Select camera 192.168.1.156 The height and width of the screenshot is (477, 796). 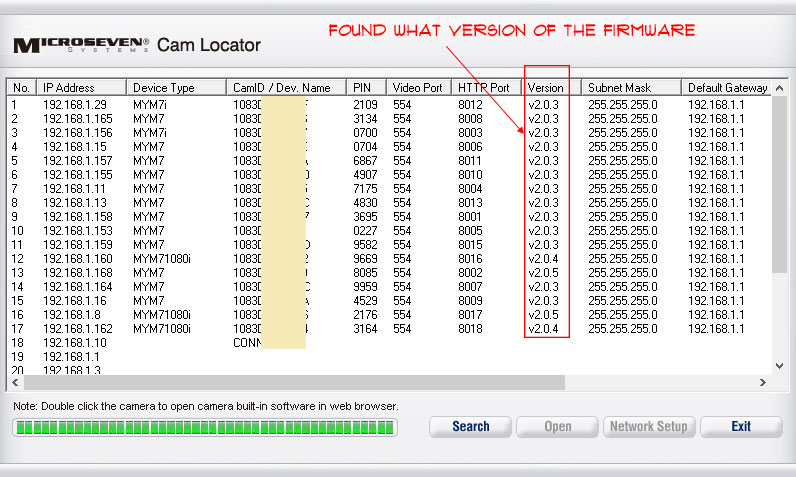point(389,133)
